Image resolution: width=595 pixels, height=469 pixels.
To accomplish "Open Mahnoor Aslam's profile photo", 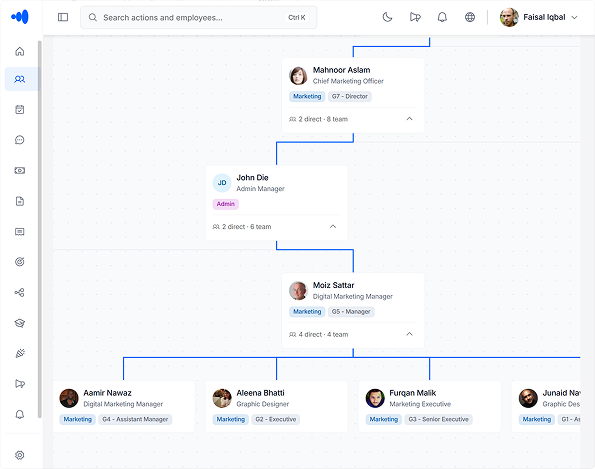I will [298, 76].
